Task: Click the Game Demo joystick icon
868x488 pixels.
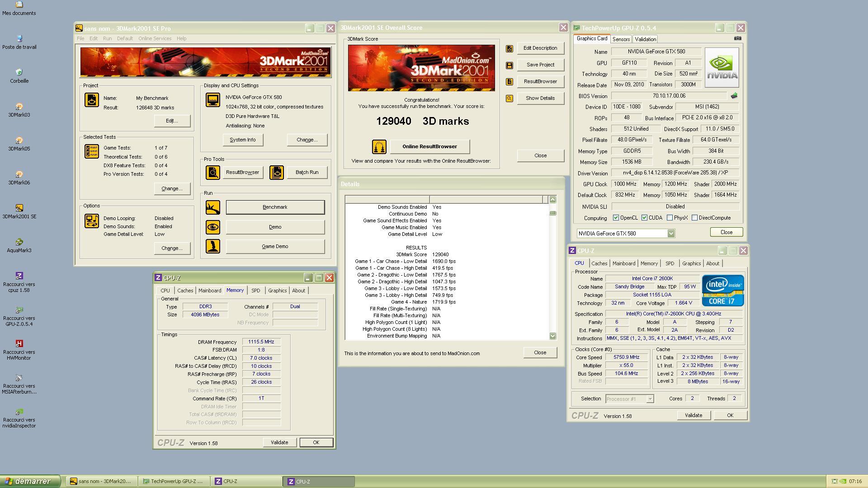Action: [x=213, y=246]
